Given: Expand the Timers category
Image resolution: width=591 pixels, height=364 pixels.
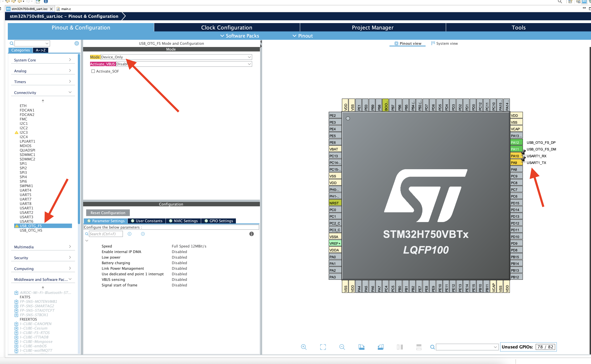Looking at the screenshot, I should (43, 82).
